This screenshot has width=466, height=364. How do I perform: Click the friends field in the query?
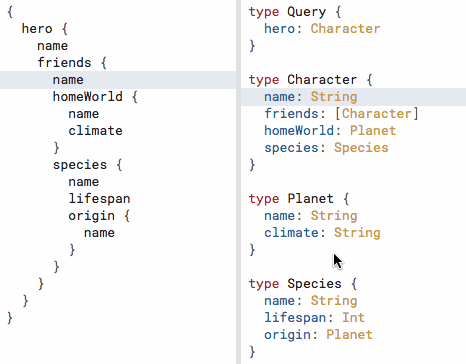[64, 63]
